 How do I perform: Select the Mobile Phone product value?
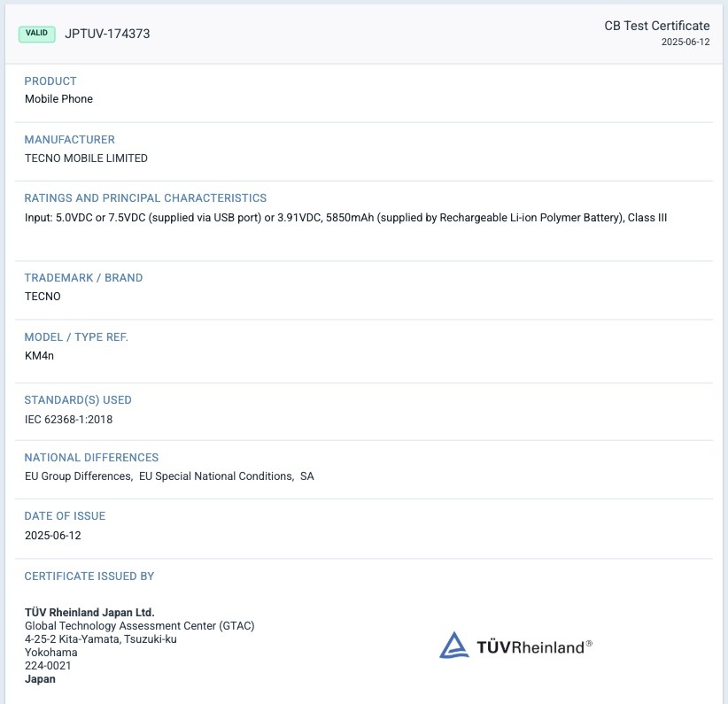(58, 99)
